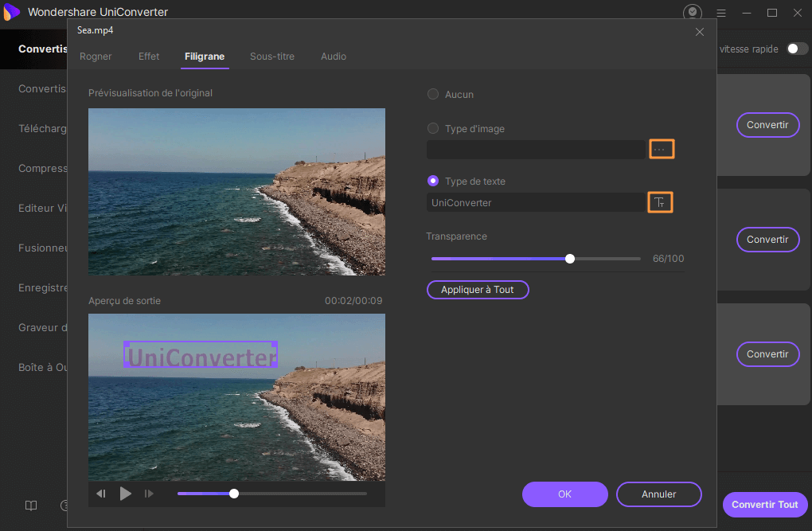The width and height of the screenshot is (812, 531).
Task: Step back to the previous frame
Action: [x=101, y=494]
